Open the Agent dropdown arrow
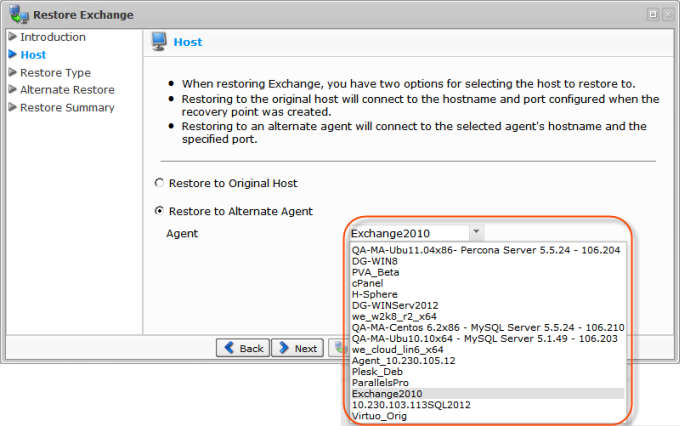 point(476,233)
